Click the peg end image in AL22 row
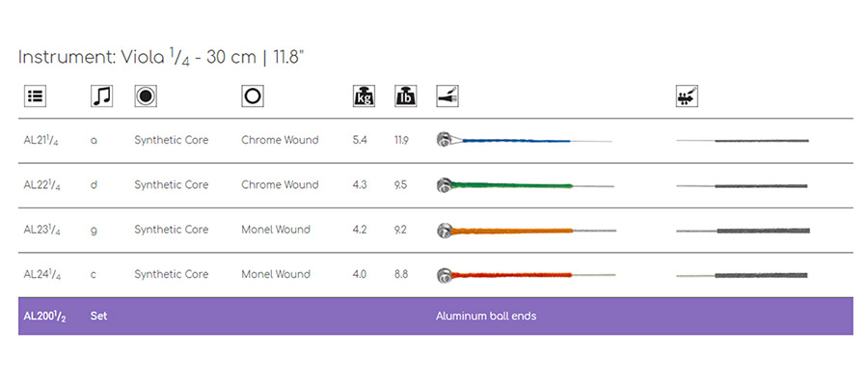The height and width of the screenshot is (385, 868). pyautogui.click(x=742, y=185)
